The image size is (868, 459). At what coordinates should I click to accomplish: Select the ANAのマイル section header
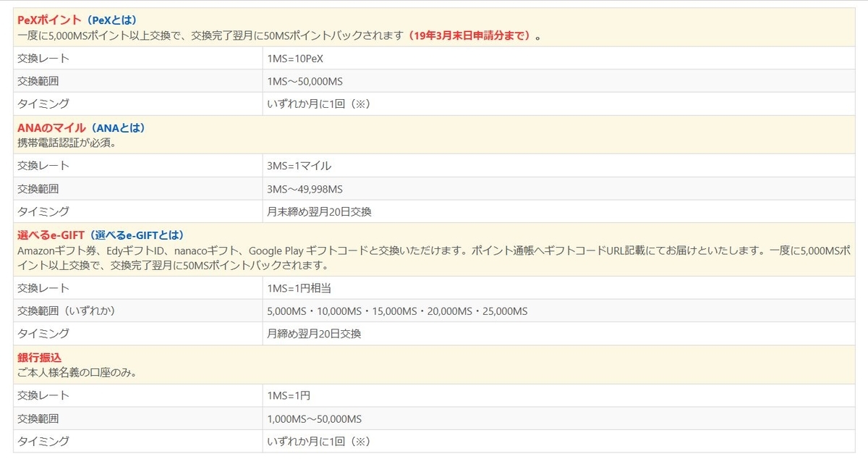click(x=51, y=127)
